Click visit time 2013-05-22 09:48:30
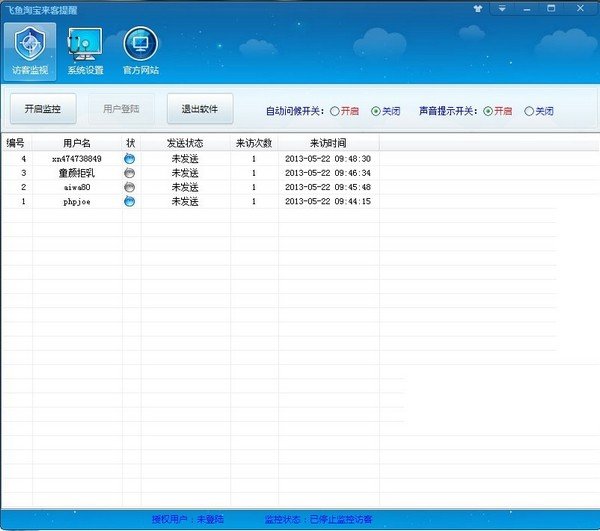Image resolution: width=600 pixels, height=531 pixels. click(x=328, y=159)
